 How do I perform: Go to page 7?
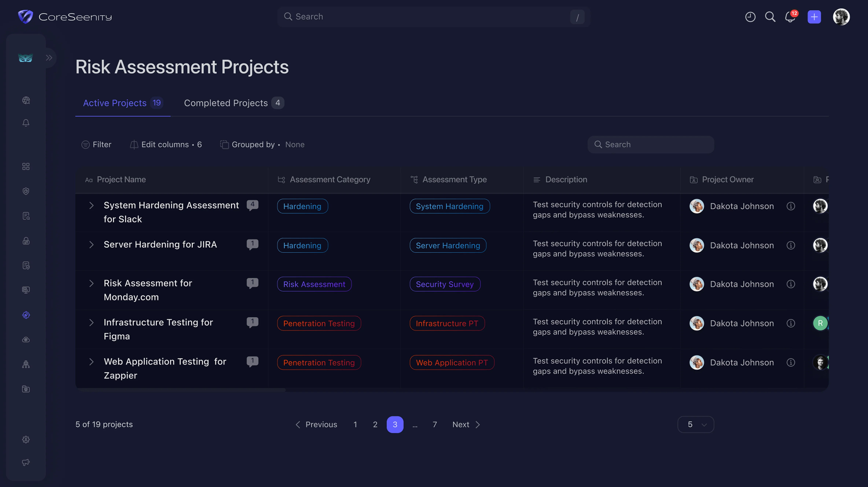click(x=435, y=425)
